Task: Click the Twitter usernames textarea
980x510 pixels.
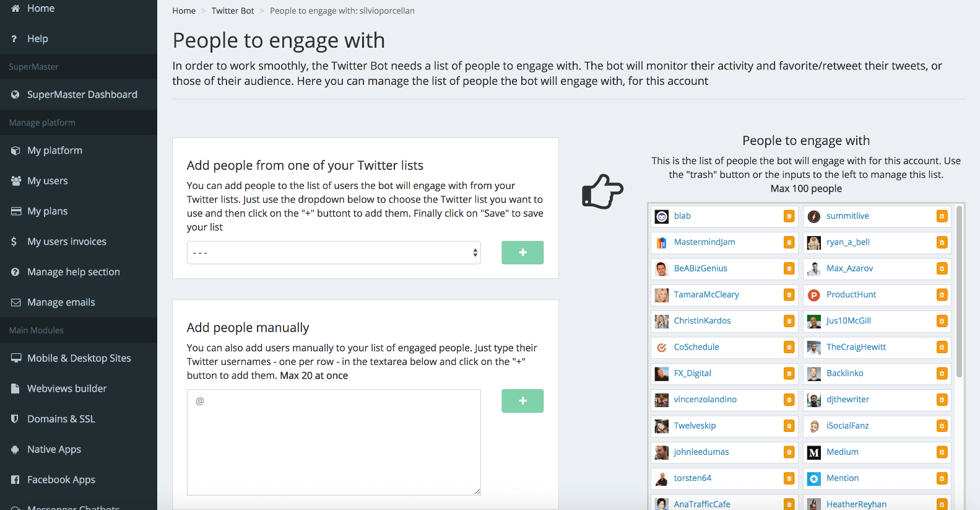Action: pyautogui.click(x=334, y=442)
